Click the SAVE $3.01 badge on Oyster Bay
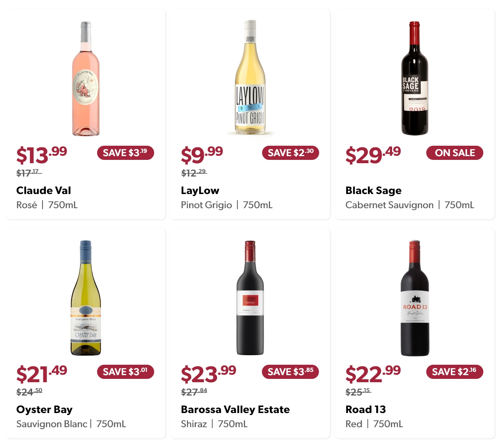This screenshot has width=500, height=448. click(x=125, y=372)
